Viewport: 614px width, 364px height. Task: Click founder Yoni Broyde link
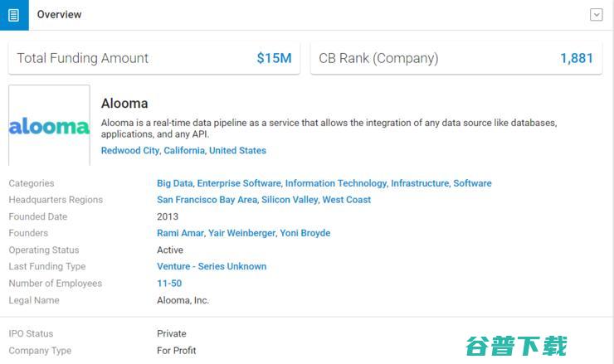pos(305,233)
